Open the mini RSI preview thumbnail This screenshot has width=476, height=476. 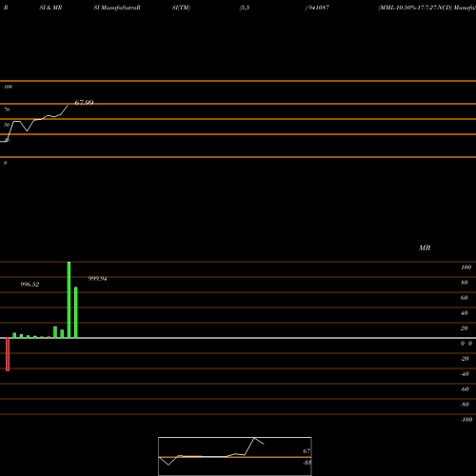point(235,456)
